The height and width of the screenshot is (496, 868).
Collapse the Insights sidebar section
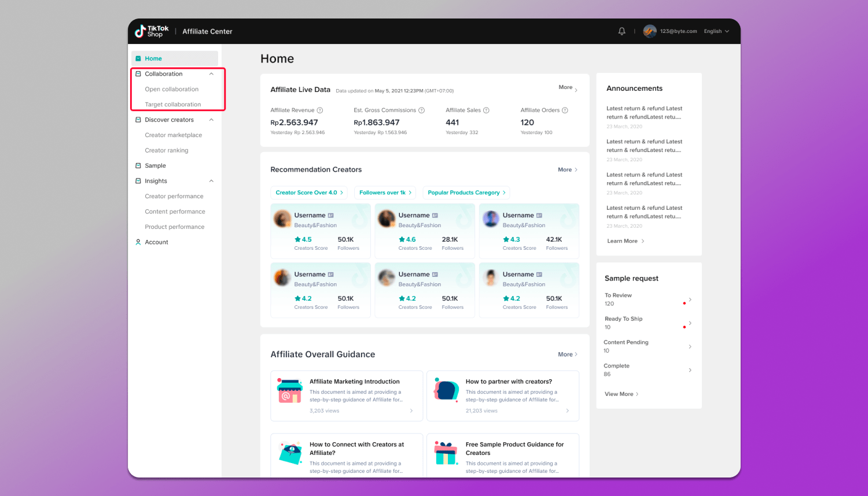(211, 181)
